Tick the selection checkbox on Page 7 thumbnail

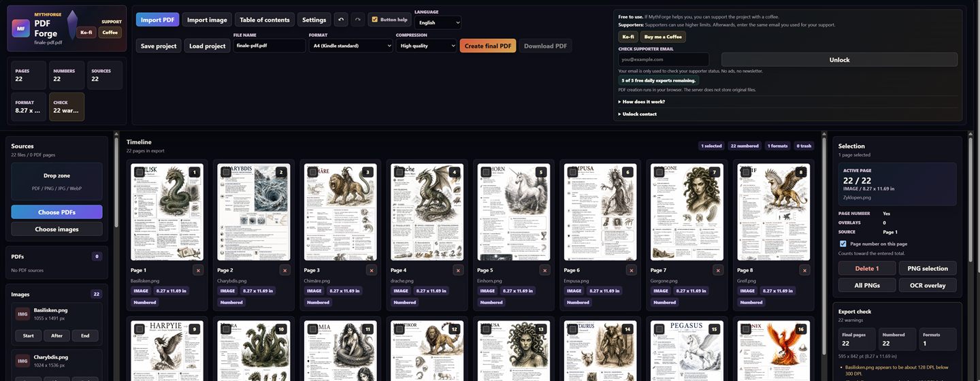[x=659, y=173]
